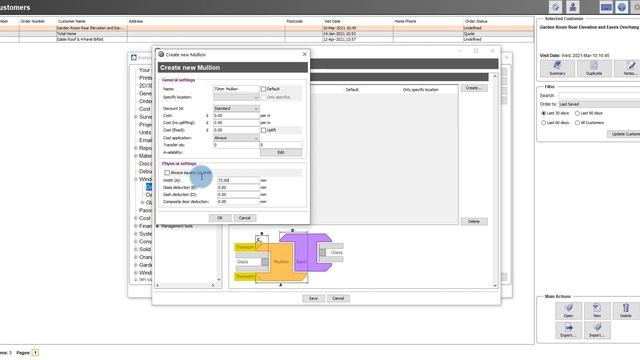Select the Last 60 days filter
The height and width of the screenshot is (360, 640).
click(x=543, y=122)
